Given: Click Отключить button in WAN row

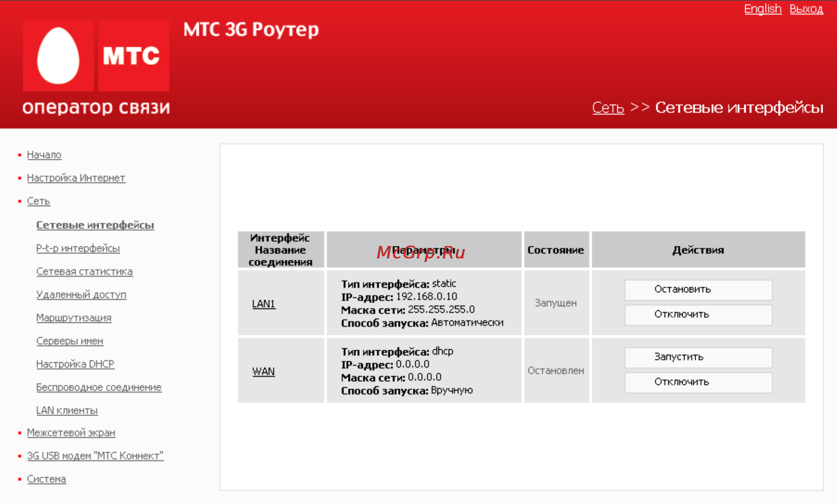Looking at the screenshot, I should tap(698, 382).
